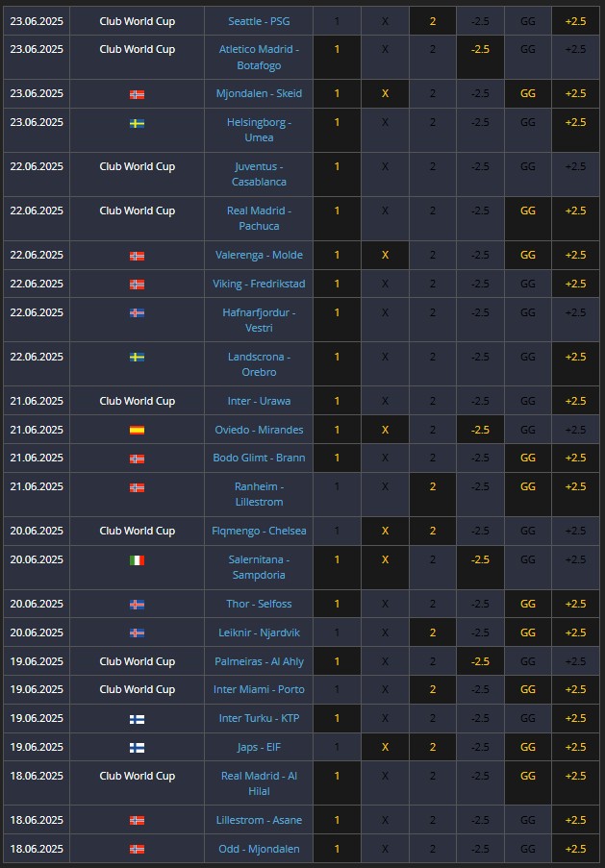The image size is (605, 868).
Task: Select the +2.5 tip for Inter - Urawa
Action: click(575, 401)
